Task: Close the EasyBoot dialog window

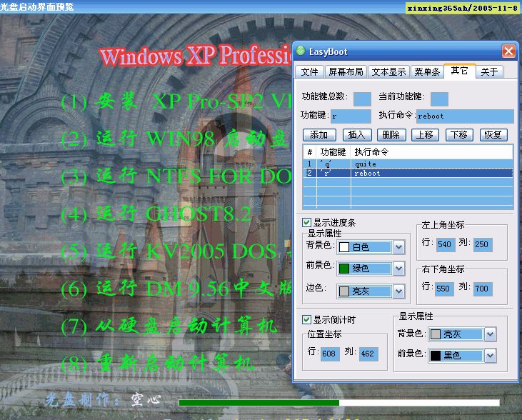Action: coord(508,51)
